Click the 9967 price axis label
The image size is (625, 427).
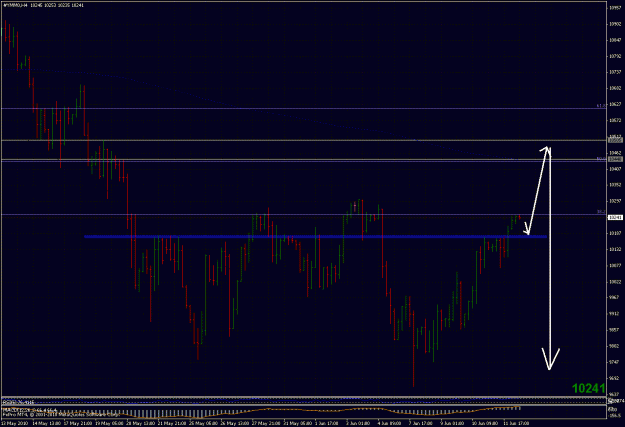614,298
